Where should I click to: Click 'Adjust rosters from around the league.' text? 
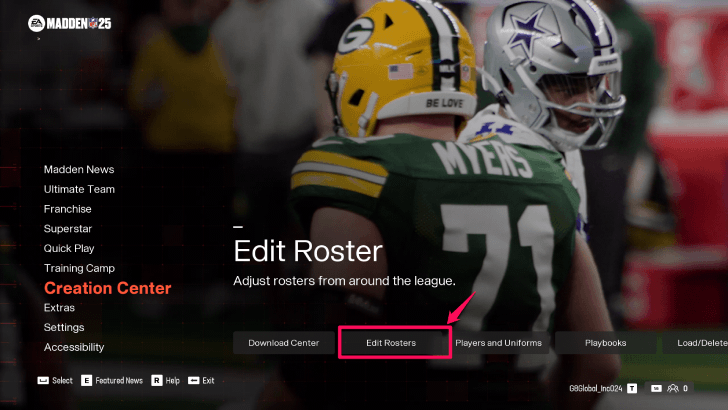(x=344, y=281)
